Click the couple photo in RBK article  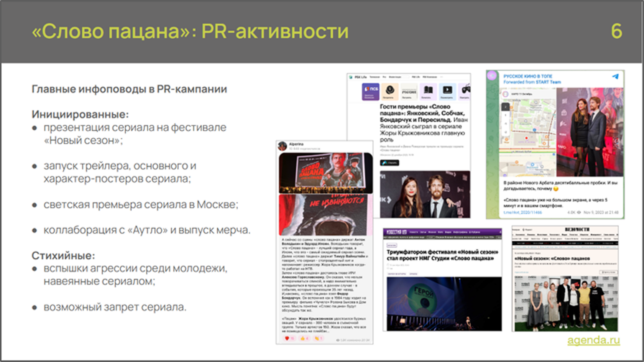pos(425,194)
